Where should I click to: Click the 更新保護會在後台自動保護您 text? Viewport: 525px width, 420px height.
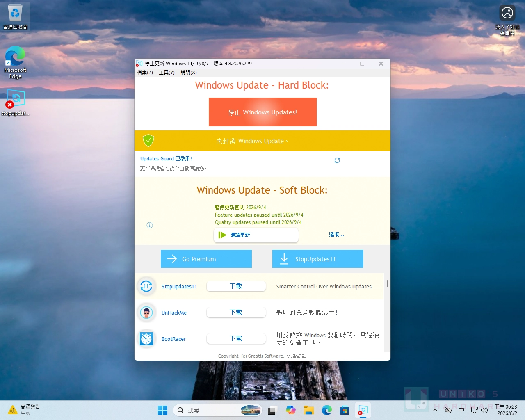tap(174, 169)
